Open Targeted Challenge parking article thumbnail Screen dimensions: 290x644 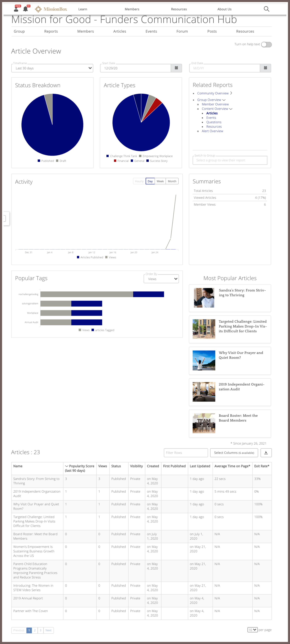click(x=204, y=329)
